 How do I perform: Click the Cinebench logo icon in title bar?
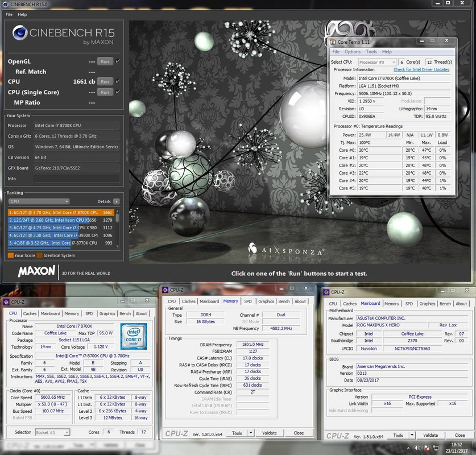5,4
